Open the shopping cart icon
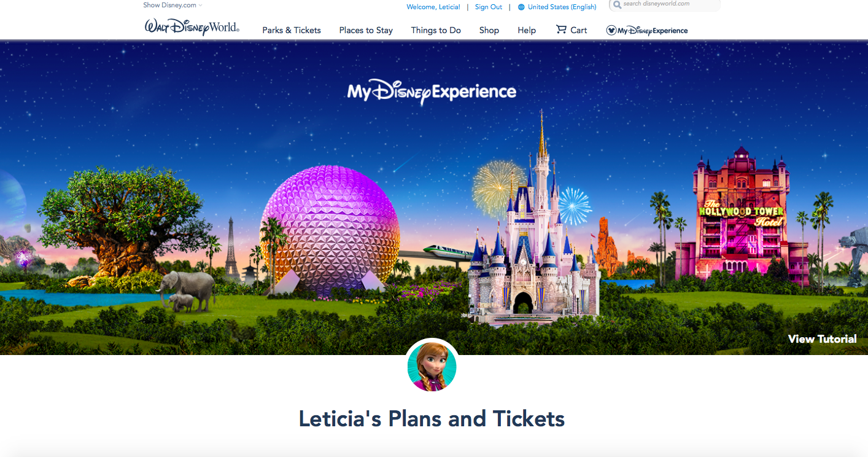The width and height of the screenshot is (868, 457). tap(561, 29)
